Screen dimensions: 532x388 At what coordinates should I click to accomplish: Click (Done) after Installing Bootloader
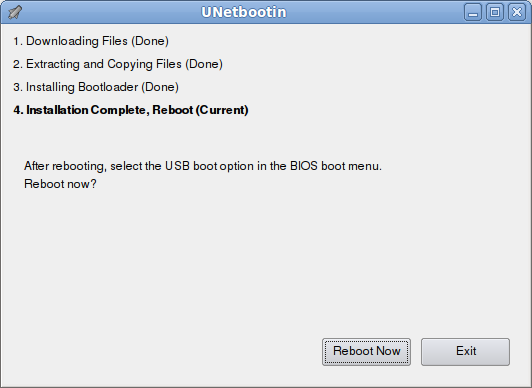point(160,87)
